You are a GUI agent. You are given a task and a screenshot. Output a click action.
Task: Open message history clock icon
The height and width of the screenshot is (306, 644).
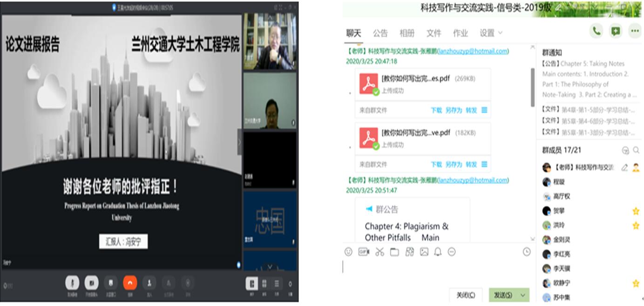527,252
